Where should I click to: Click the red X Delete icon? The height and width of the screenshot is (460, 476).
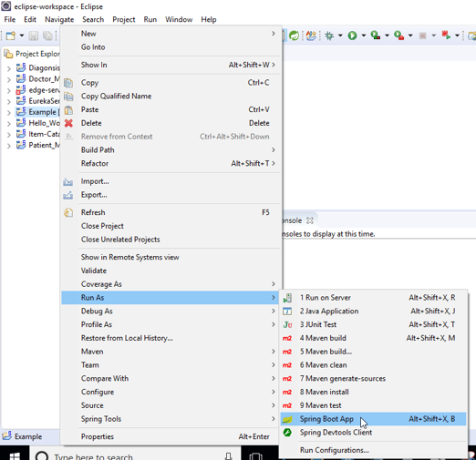[68, 123]
